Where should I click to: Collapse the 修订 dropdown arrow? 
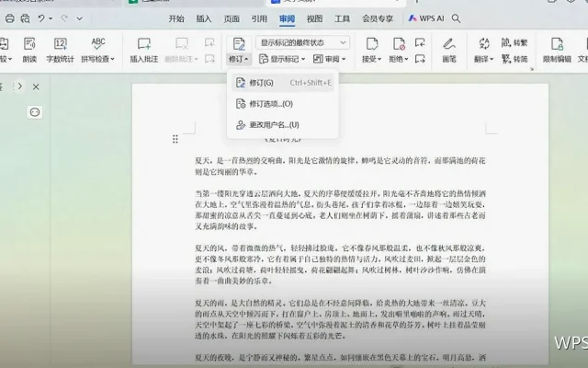coord(246,59)
